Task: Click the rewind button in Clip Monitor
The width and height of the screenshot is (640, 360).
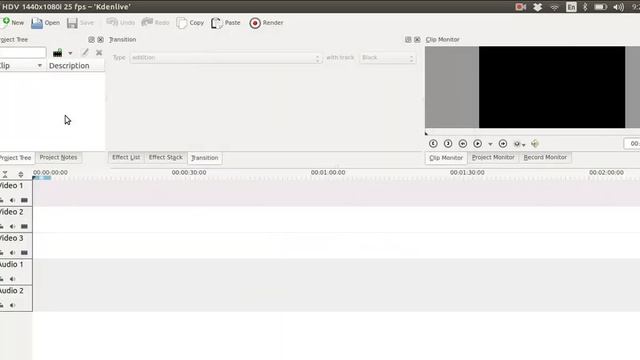Action: tap(462, 144)
